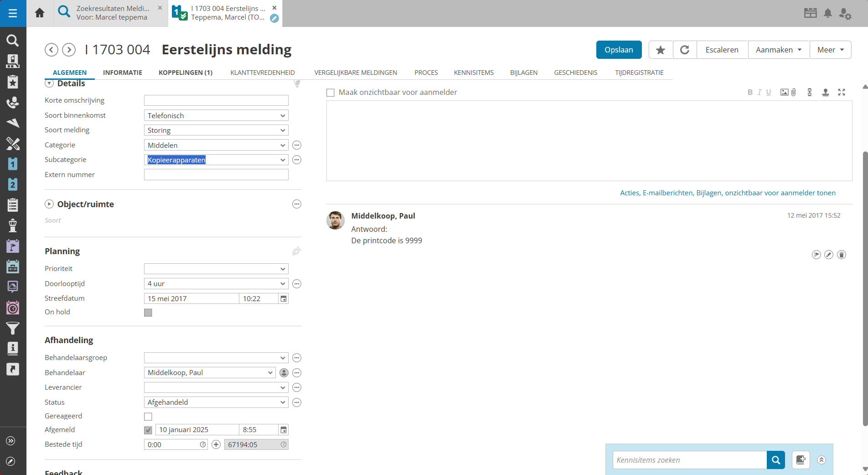This screenshot has height=475, width=868.
Task: Click the attachment paperclip icon in editor toolbar
Action: click(x=794, y=92)
